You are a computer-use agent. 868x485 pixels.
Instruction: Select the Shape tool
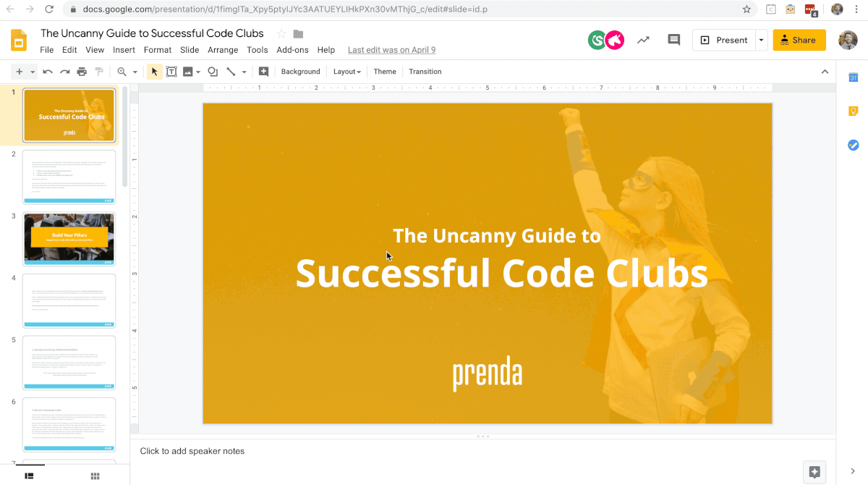pyautogui.click(x=213, y=72)
